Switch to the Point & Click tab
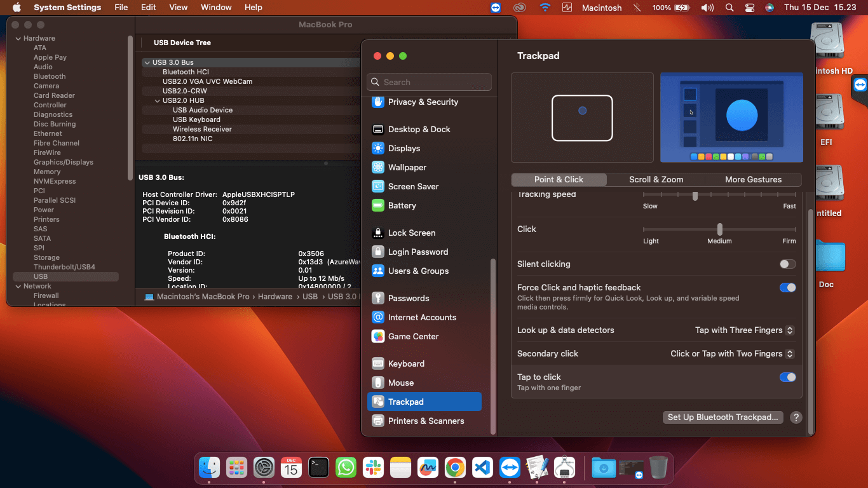This screenshot has height=488, width=868. pos(559,179)
